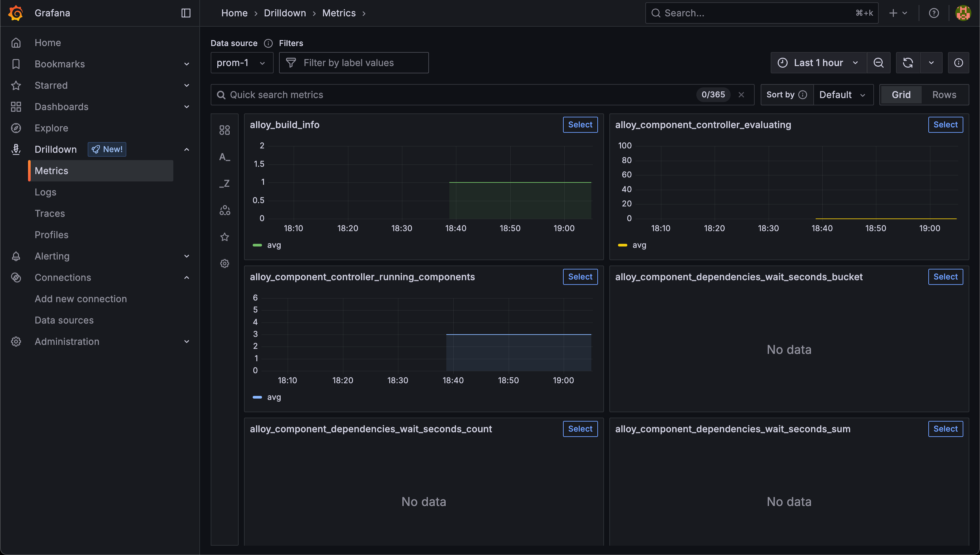980x555 pixels.
Task: Select alloy_component_controller_evaluating metric
Action: tap(945, 125)
